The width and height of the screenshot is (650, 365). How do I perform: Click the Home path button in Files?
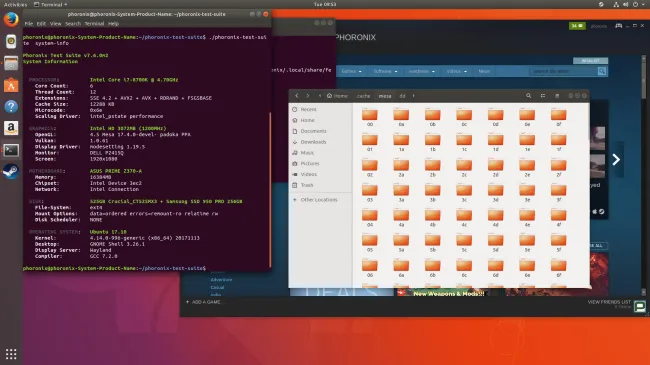tap(337, 96)
